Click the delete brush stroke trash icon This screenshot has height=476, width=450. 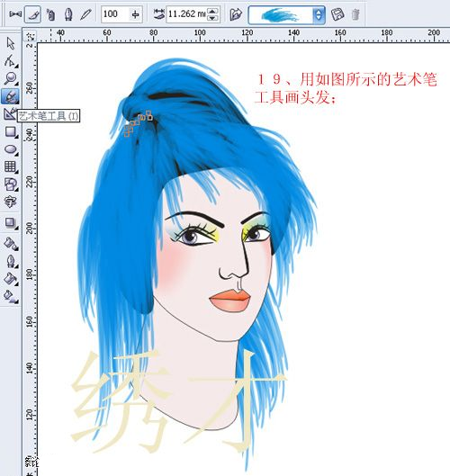point(355,14)
